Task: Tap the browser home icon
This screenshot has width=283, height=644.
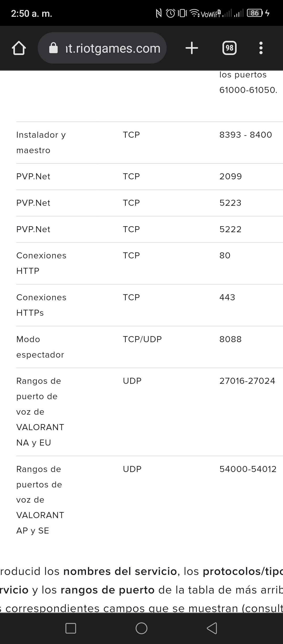Action: coord(19,48)
